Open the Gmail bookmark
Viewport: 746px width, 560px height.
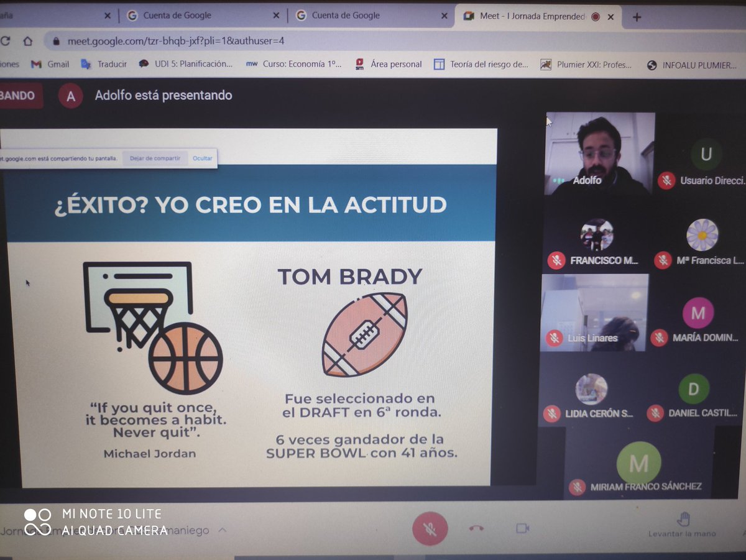50,64
